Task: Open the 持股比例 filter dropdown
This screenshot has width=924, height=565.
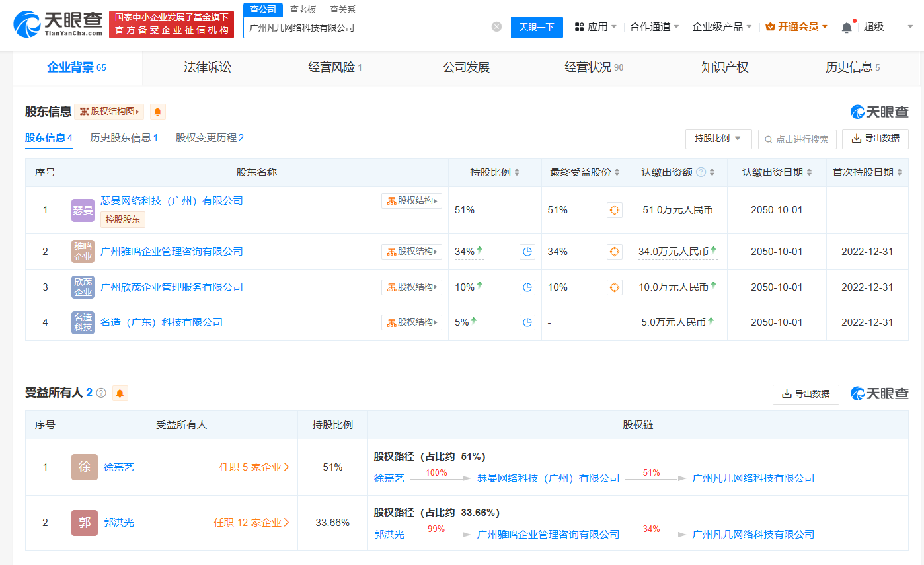Action: pos(718,139)
